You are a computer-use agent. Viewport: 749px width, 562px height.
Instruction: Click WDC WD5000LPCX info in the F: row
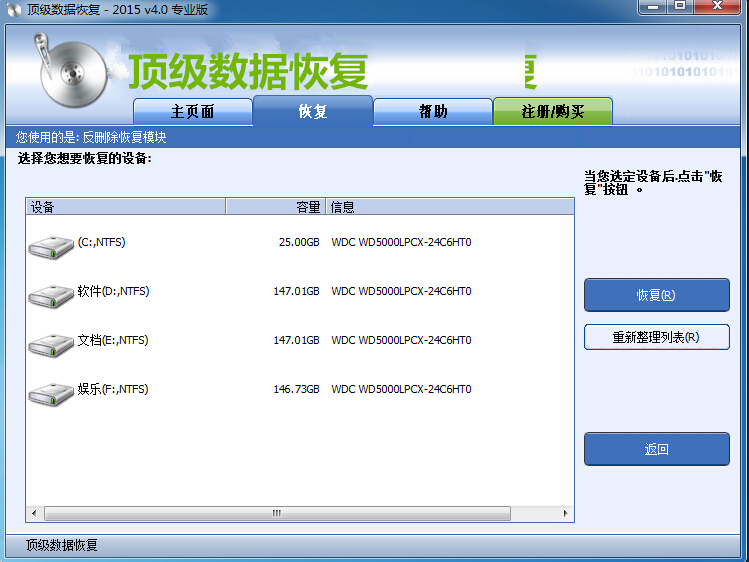click(x=401, y=390)
